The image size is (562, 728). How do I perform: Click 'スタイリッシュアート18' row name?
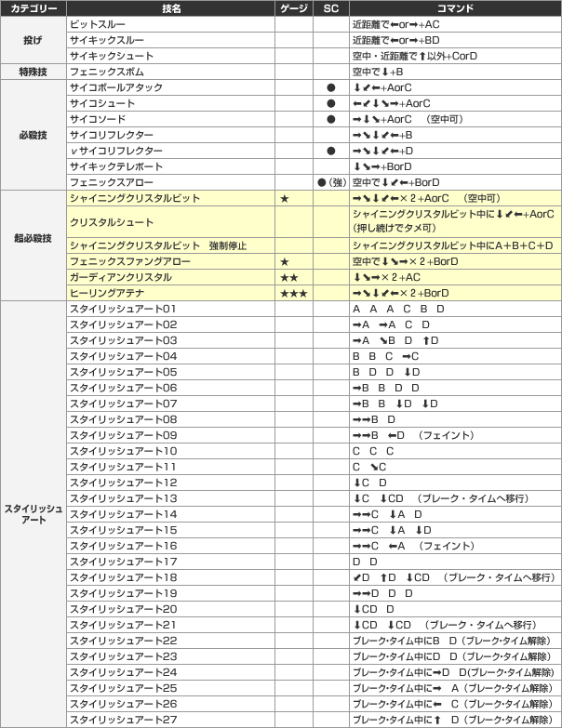tap(123, 577)
